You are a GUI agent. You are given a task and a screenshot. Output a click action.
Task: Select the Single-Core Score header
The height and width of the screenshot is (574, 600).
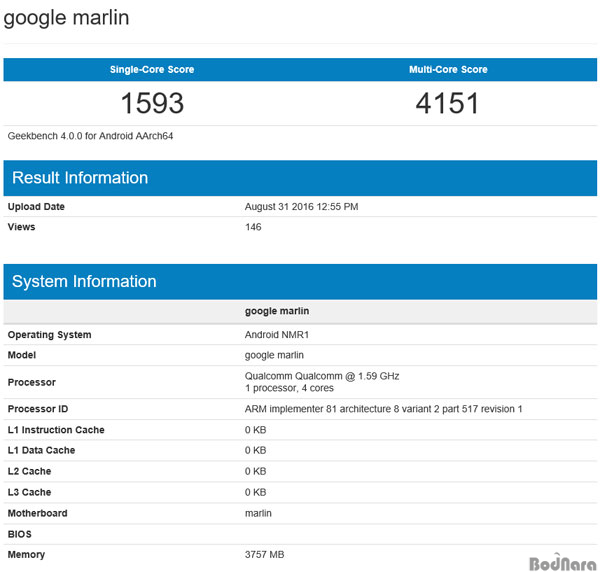[x=152, y=70]
